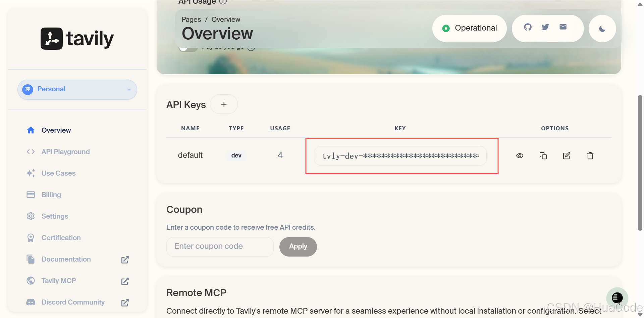The width and height of the screenshot is (644, 318).
Task: Open the Twitter icon link
Action: click(x=545, y=27)
